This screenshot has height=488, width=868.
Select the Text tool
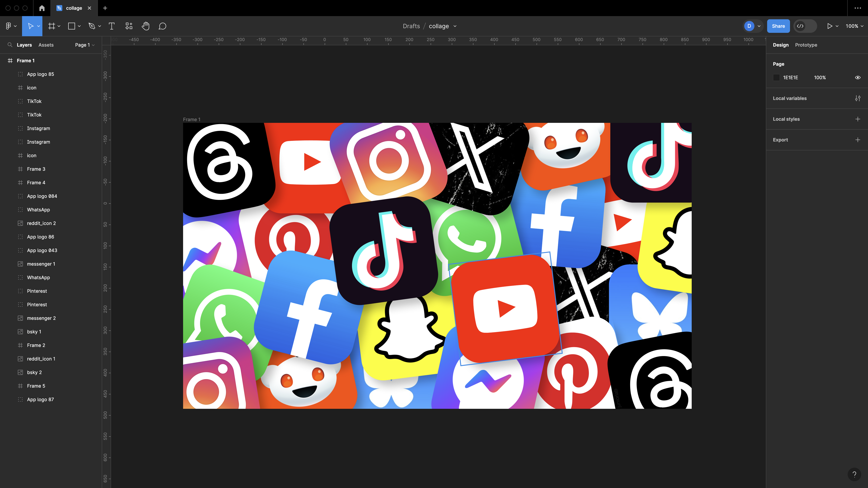111,26
